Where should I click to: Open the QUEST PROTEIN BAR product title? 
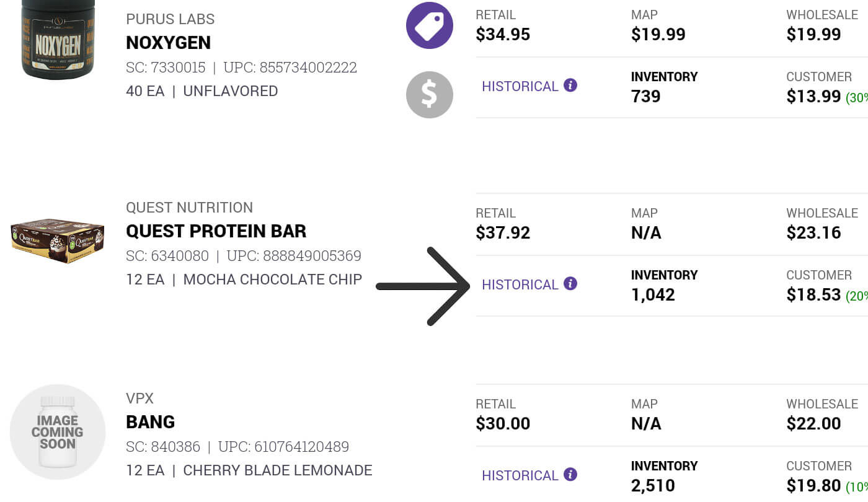(216, 231)
